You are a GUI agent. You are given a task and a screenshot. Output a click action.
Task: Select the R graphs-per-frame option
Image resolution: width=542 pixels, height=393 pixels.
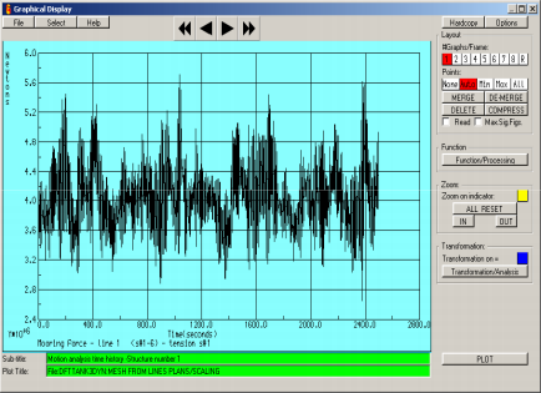pos(523,59)
